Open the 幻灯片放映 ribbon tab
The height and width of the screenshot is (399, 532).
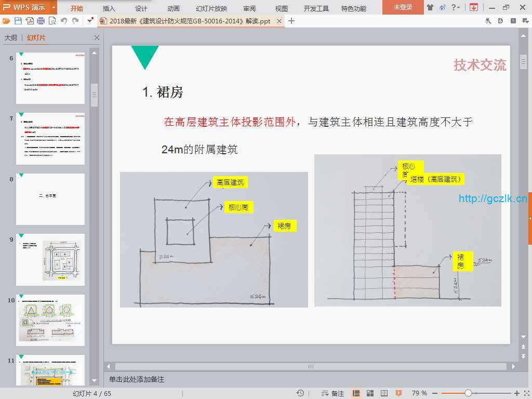(211, 8)
